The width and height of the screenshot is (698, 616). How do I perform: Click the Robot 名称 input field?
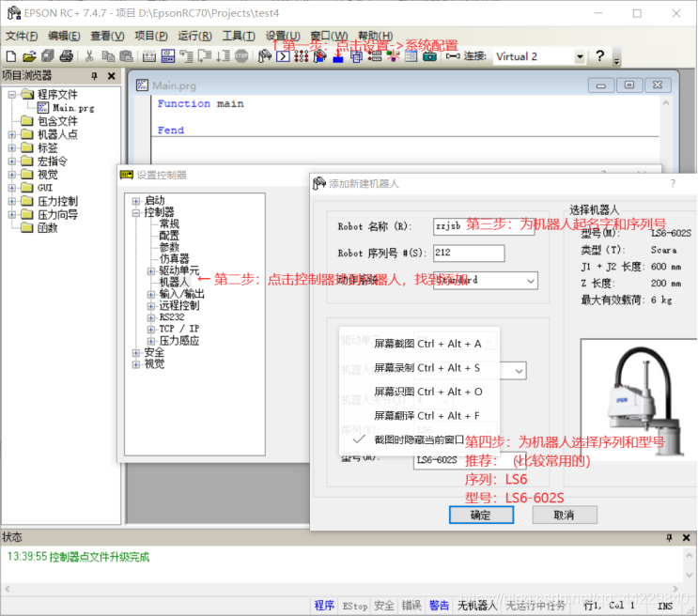(484, 226)
